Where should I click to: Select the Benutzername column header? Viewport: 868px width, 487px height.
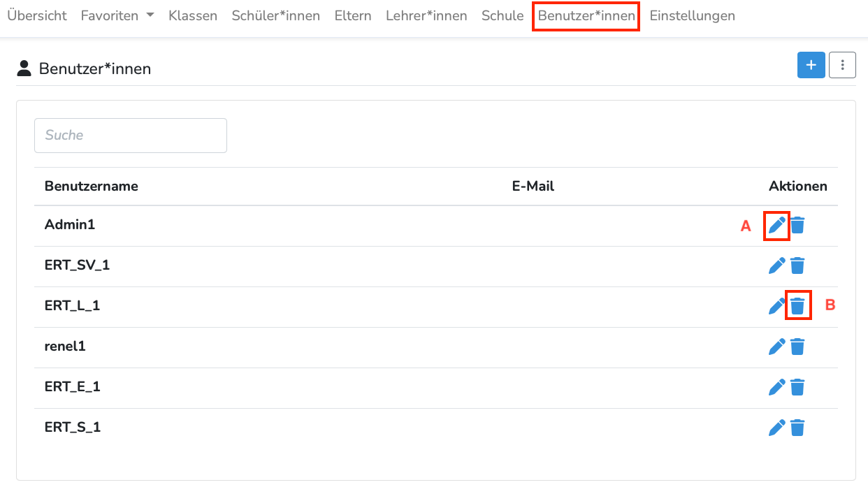(x=92, y=187)
